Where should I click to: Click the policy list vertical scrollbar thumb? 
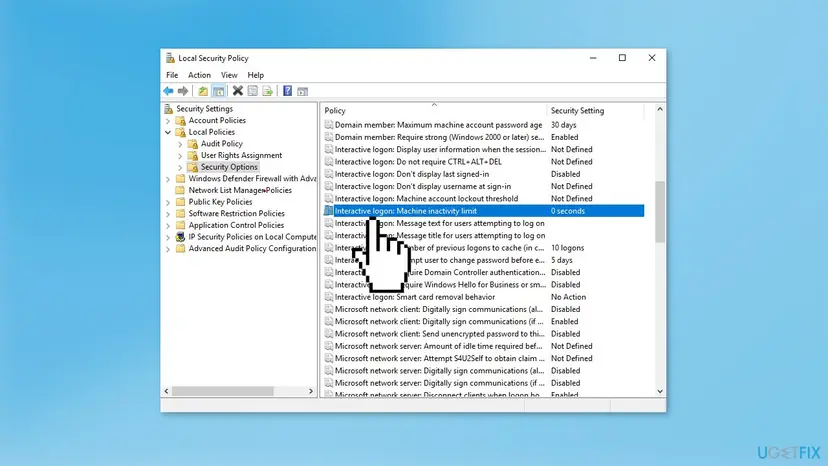click(x=660, y=212)
